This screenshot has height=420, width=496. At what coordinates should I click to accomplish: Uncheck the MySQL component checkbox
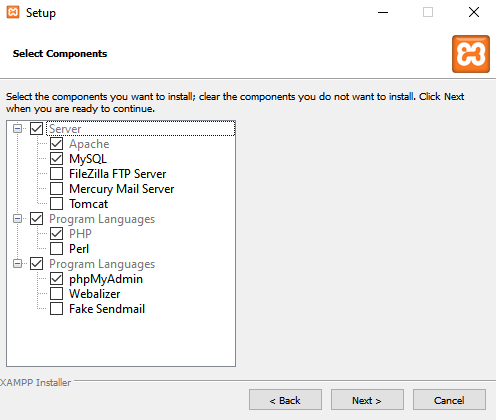click(56, 159)
